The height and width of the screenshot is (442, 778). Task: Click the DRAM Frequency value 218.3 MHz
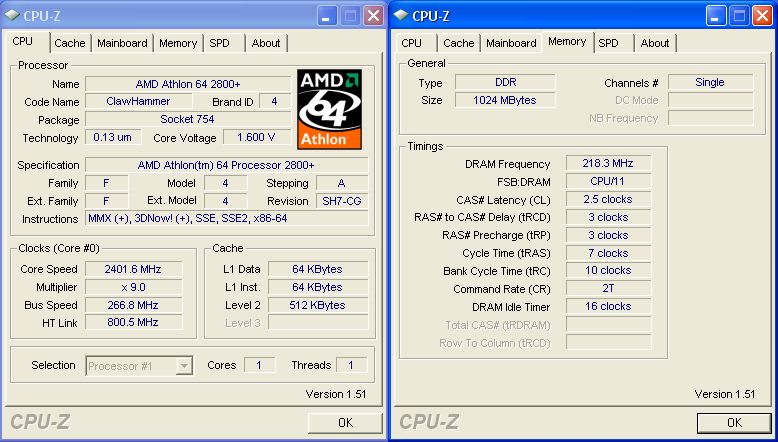coord(608,163)
